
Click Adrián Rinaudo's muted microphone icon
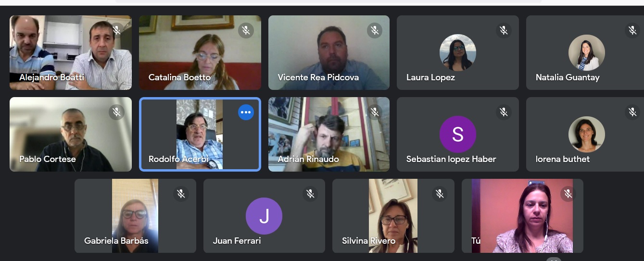[x=375, y=112]
